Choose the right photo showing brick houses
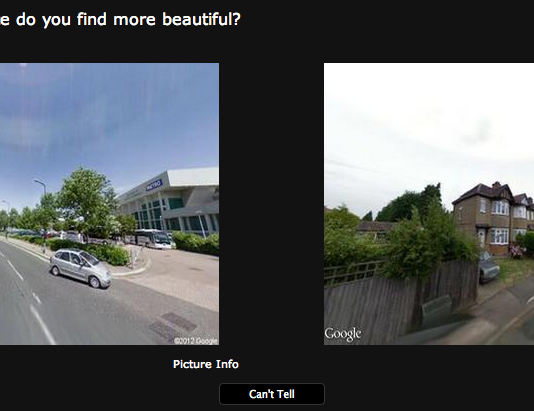Screen dimensions: 534x411 click(429, 204)
